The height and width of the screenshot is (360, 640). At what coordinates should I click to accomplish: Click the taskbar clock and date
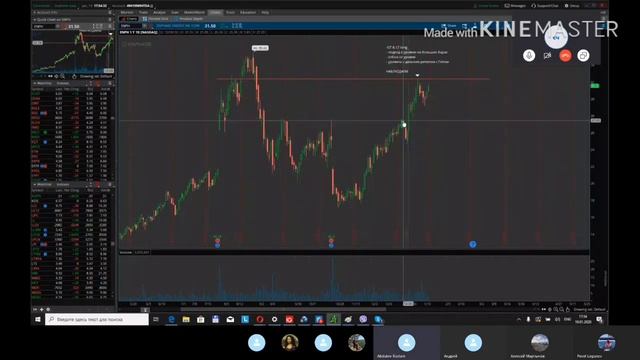pos(583,319)
